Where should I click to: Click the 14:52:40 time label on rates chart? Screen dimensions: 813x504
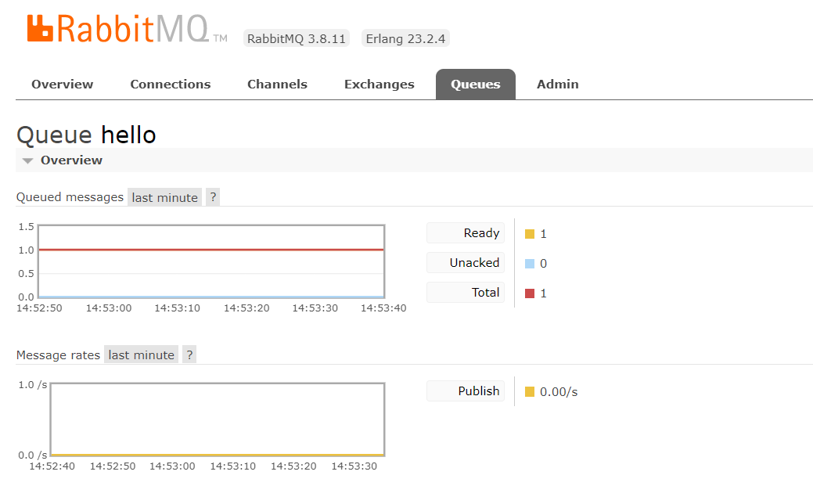click(x=52, y=466)
